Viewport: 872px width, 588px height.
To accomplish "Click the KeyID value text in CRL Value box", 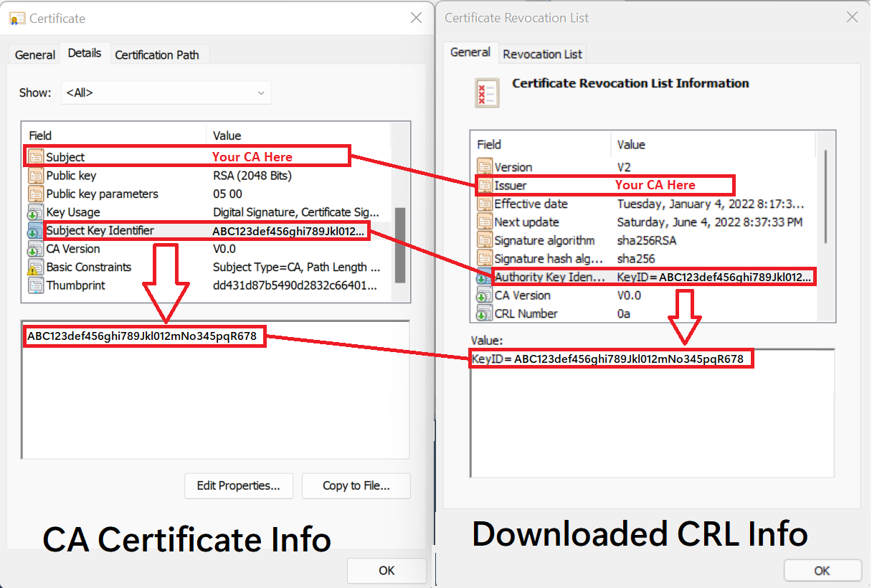I will point(608,359).
